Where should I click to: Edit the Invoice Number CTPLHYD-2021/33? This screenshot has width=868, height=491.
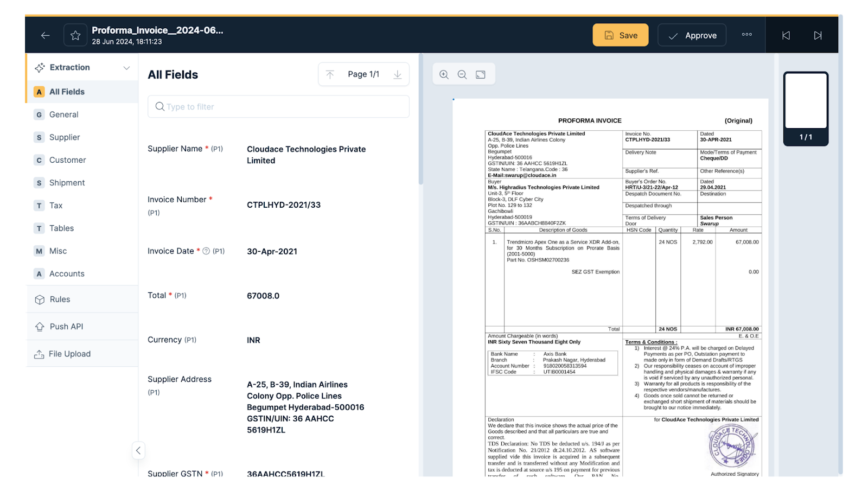pyautogui.click(x=284, y=205)
